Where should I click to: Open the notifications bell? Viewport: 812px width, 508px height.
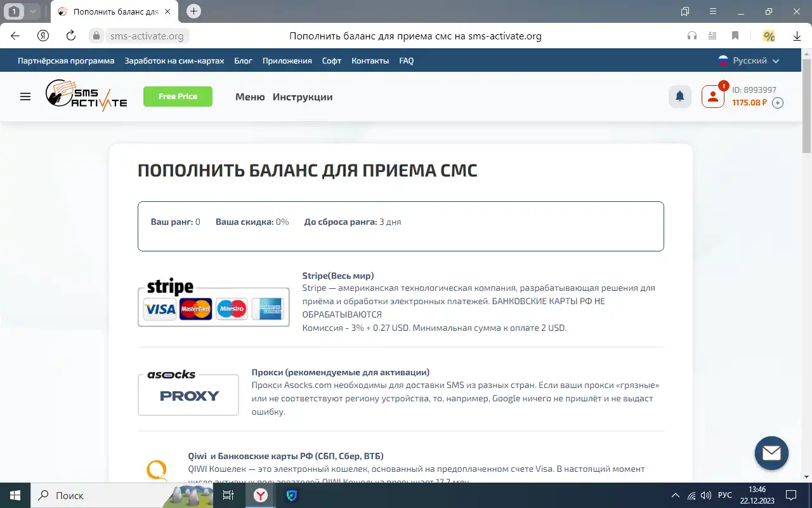[680, 97]
